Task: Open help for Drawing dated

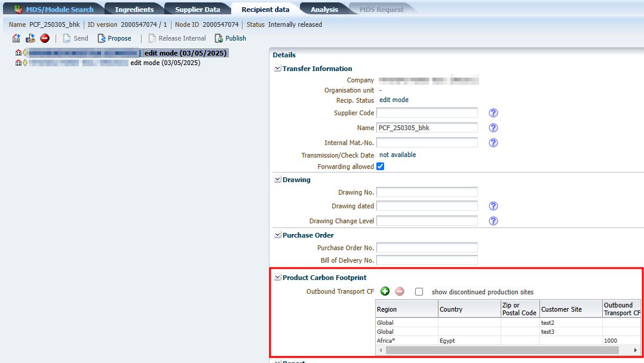Action: (x=493, y=206)
